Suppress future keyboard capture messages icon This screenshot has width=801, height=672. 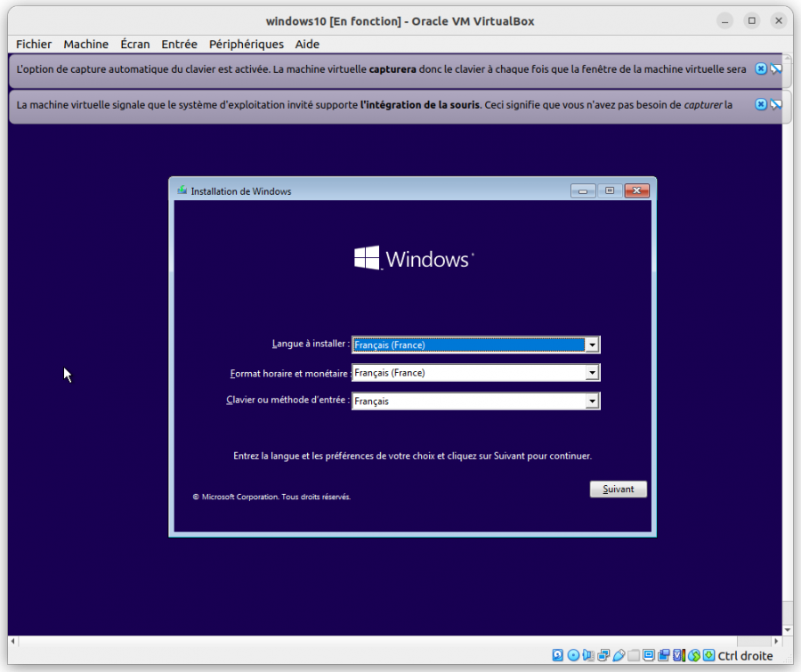776,69
